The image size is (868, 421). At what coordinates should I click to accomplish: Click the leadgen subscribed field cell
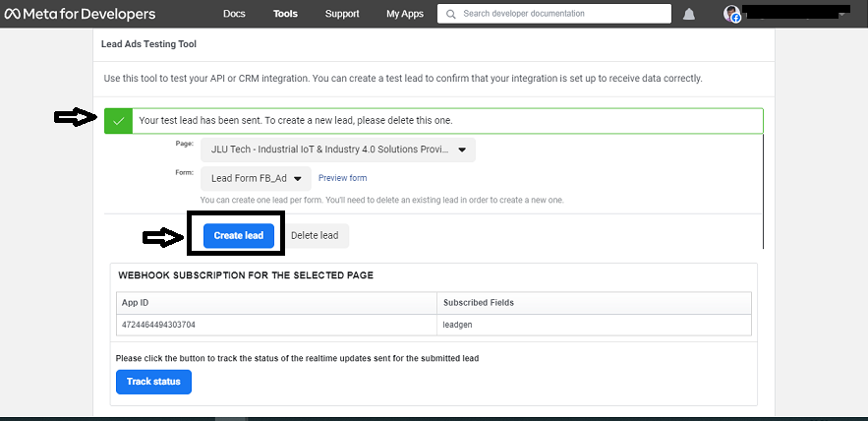pyautogui.click(x=460, y=324)
